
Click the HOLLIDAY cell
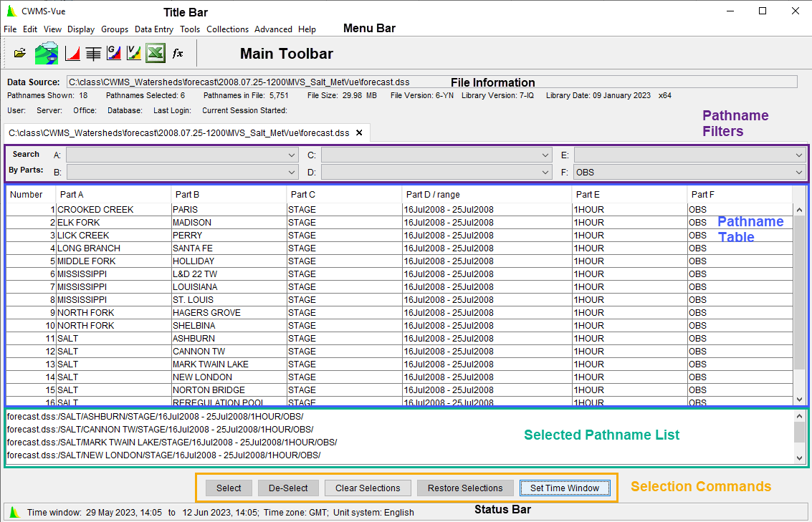pos(229,261)
